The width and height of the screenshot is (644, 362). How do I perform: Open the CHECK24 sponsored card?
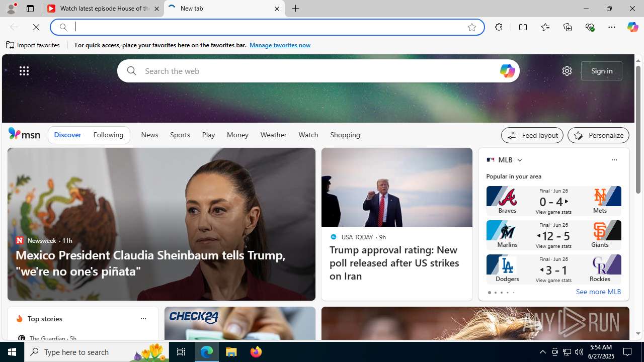(239, 324)
